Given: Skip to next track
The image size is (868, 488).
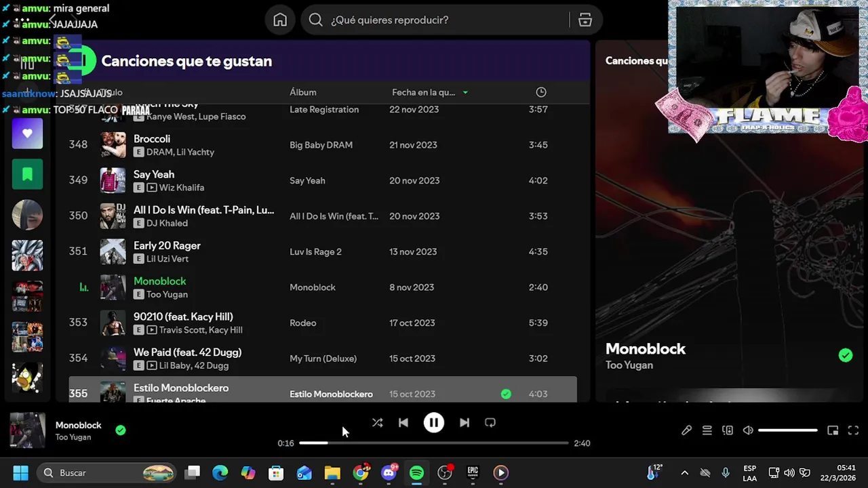Looking at the screenshot, I should point(465,423).
